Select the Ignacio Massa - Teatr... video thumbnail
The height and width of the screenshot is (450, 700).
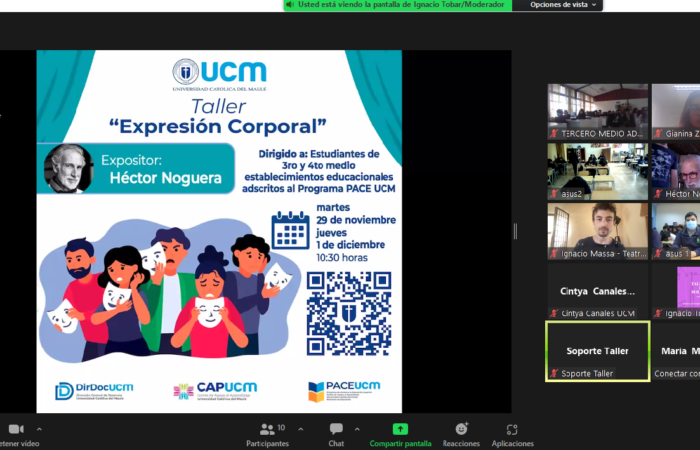(x=598, y=231)
